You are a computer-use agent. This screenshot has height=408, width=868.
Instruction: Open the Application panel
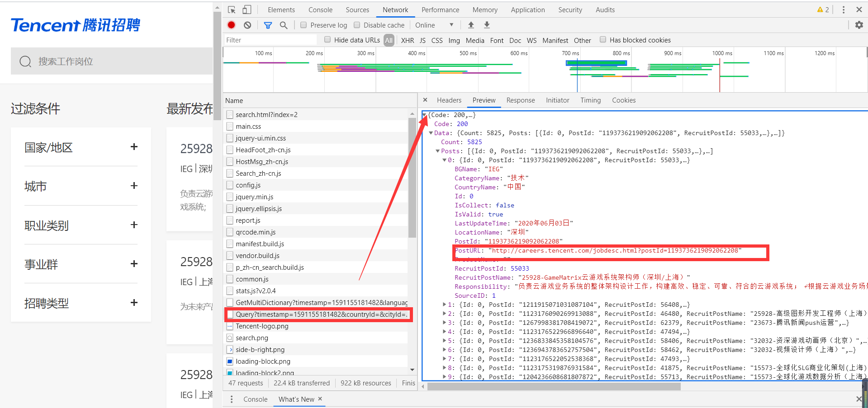(527, 9)
